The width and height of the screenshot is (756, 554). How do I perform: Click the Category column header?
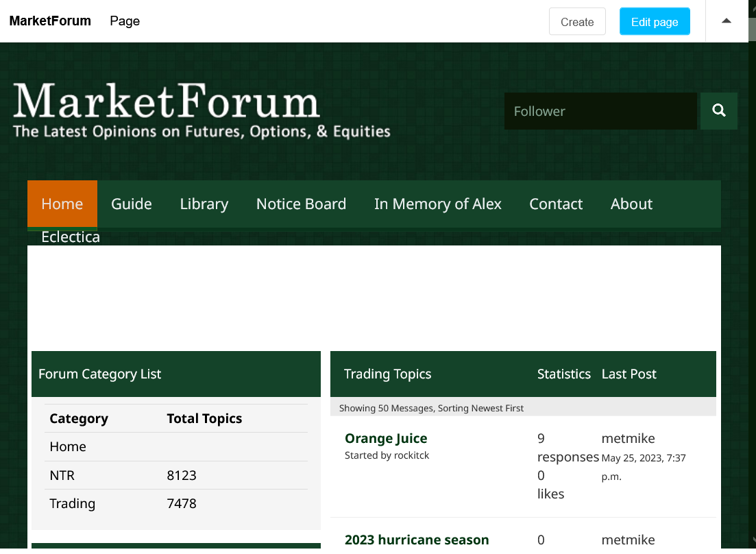[x=79, y=418]
